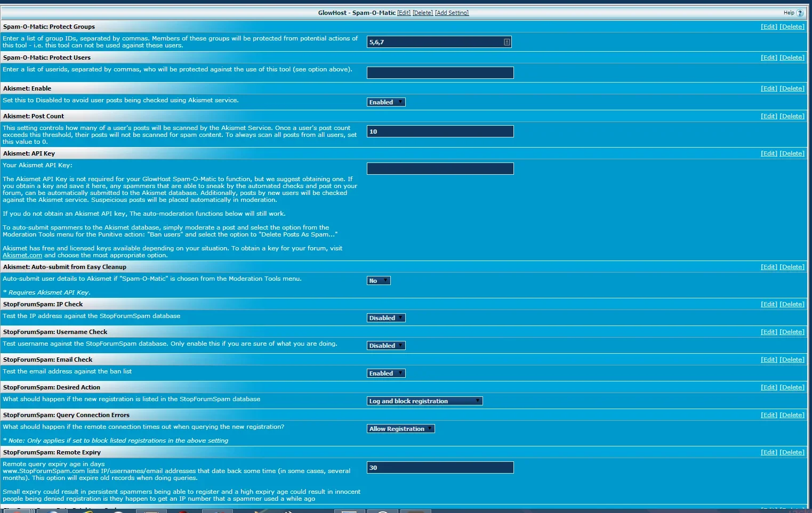Delete the StopForumSpam: Username Check setting

pyautogui.click(x=792, y=332)
